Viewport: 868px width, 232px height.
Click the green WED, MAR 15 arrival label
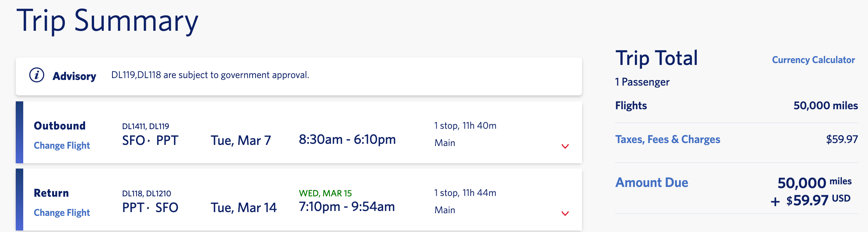[x=325, y=193]
